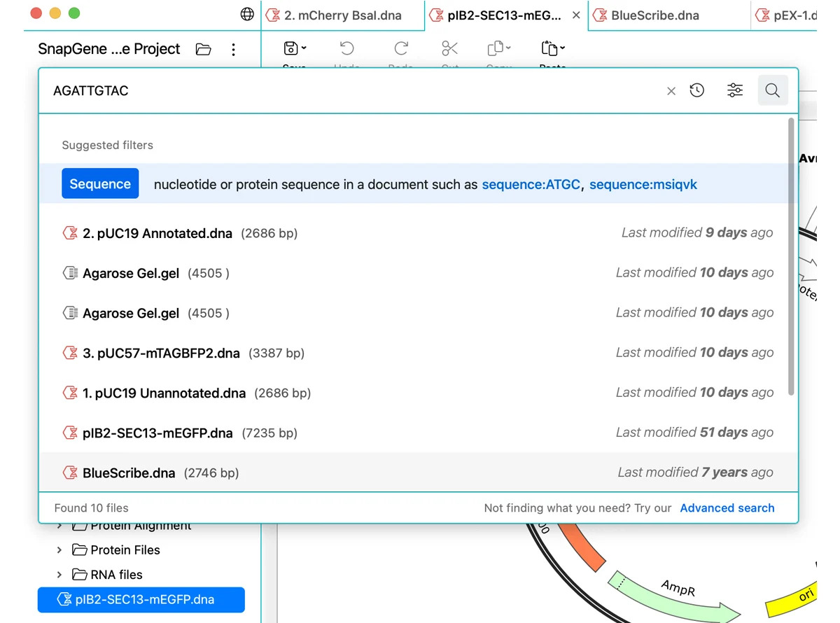Apply the blue Sequence filter button
This screenshot has width=840, height=623.
pyautogui.click(x=100, y=184)
